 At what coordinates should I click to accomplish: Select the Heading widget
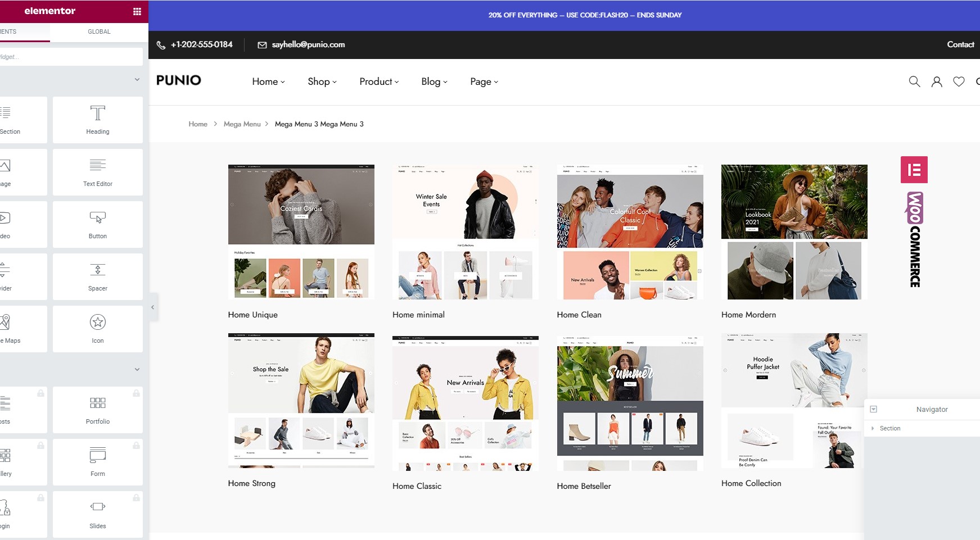[x=98, y=120]
